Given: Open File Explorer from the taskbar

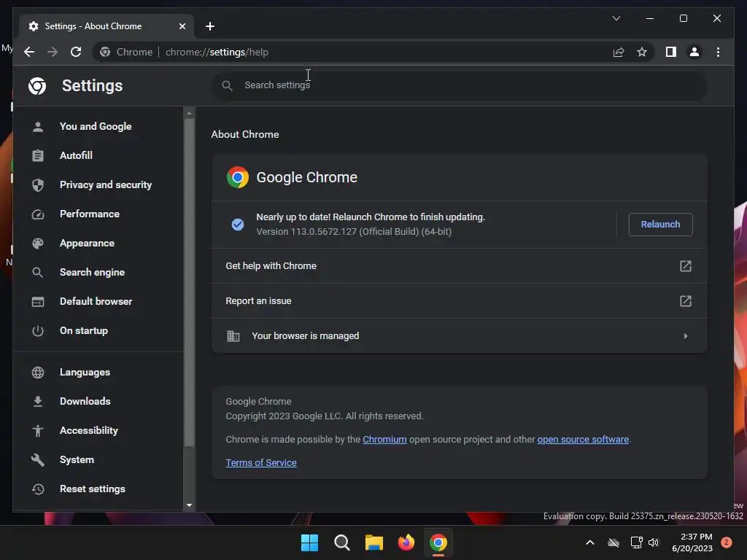Looking at the screenshot, I should tap(374, 542).
